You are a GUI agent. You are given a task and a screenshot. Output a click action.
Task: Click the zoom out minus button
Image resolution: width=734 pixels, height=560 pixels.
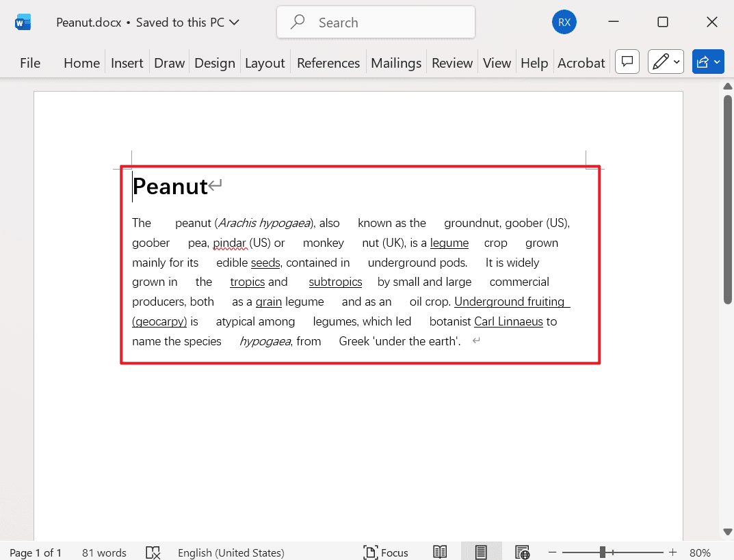click(x=552, y=552)
